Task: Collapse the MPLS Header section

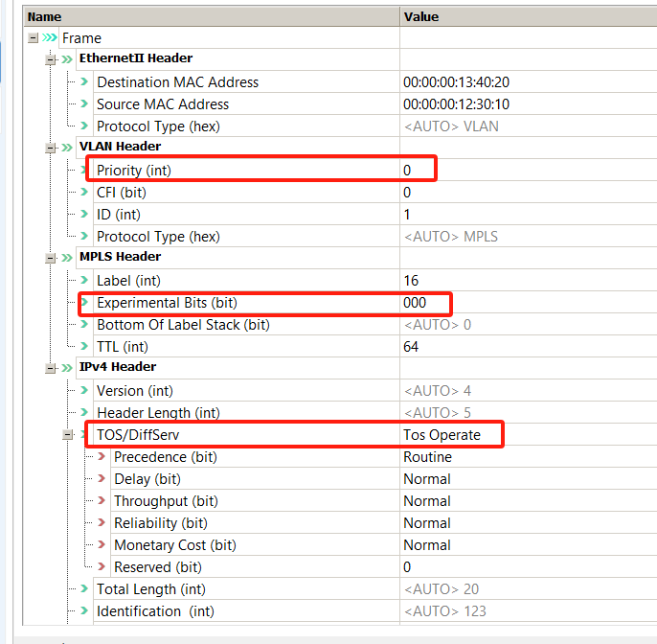Action: click(51, 258)
